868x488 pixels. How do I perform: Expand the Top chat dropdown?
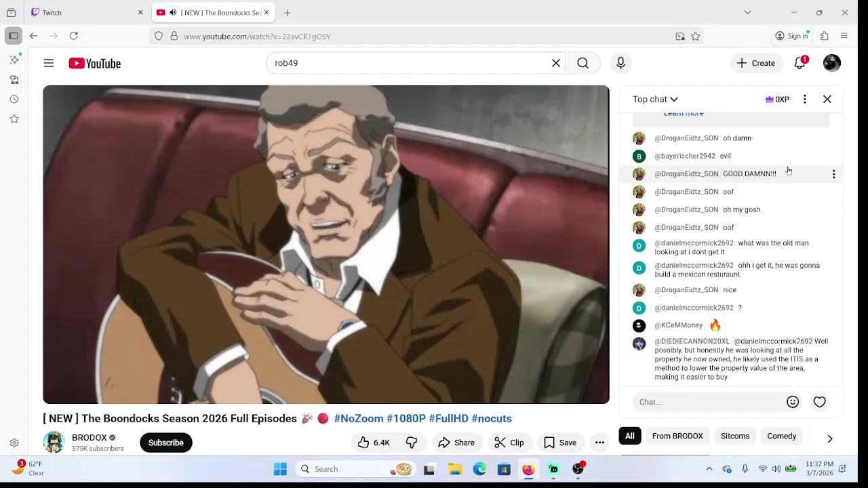(655, 99)
